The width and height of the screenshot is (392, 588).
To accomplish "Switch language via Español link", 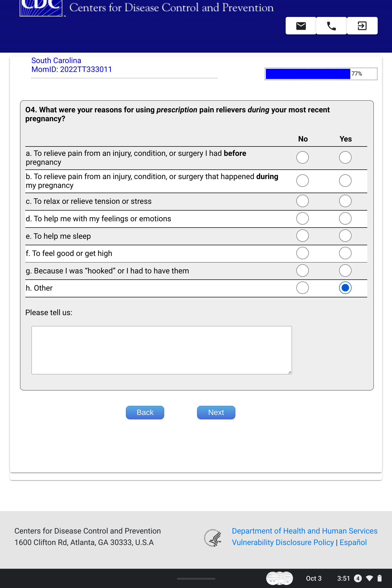I will coord(353,542).
